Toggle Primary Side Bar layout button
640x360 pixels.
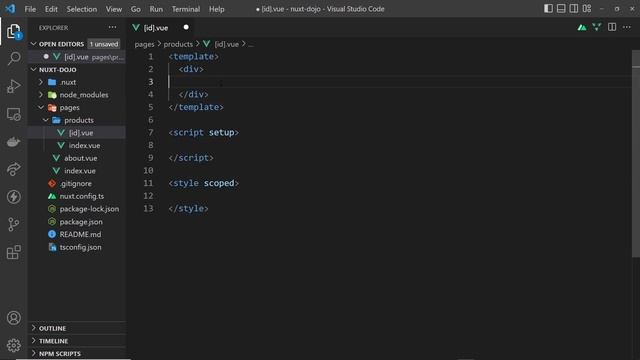548,9
